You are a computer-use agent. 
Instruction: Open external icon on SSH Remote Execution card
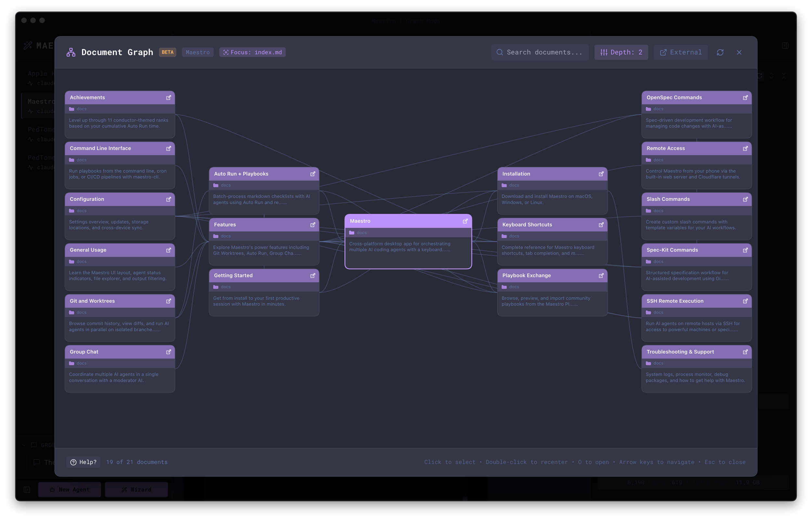pyautogui.click(x=745, y=301)
